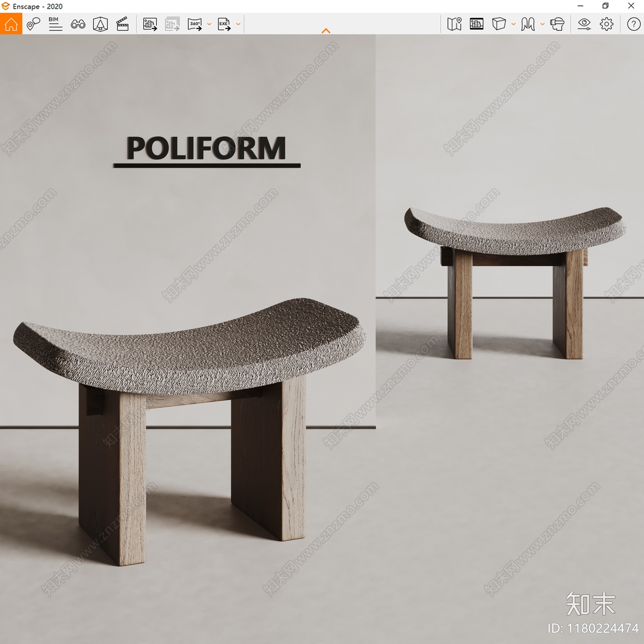Expand the projection mode dropdown
The width and height of the screenshot is (644, 644).
[514, 24]
